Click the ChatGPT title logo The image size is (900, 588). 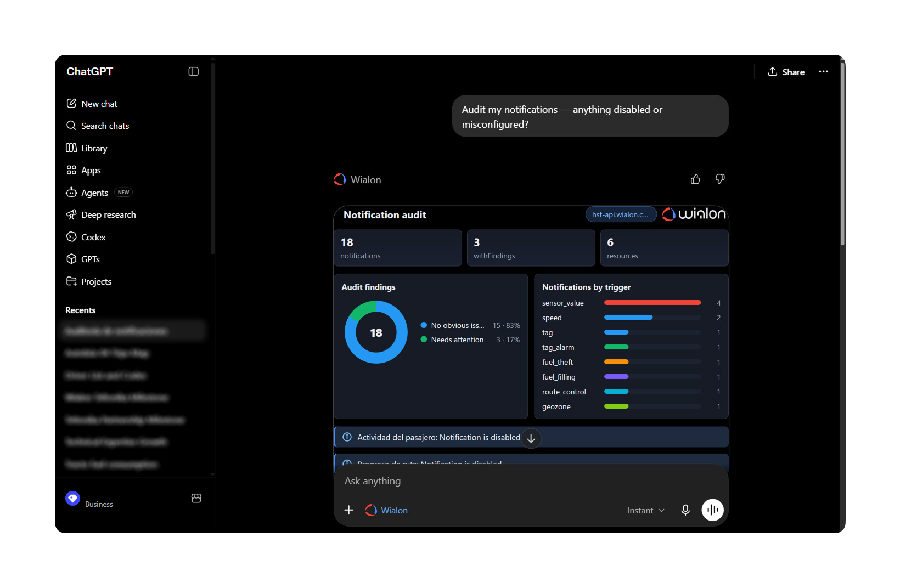[89, 71]
